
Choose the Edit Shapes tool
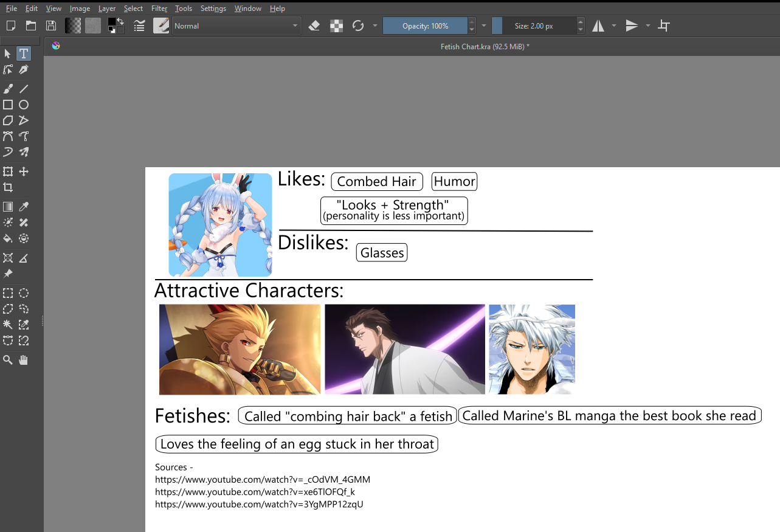click(8, 70)
